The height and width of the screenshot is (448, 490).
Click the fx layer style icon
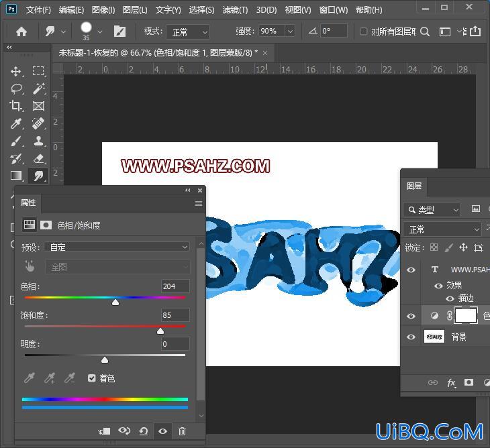click(x=451, y=383)
